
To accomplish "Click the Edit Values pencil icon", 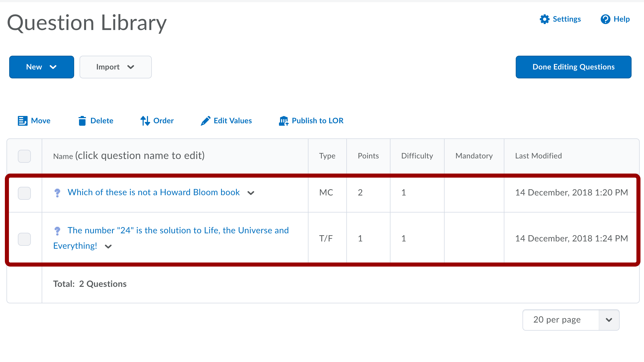I will pyautogui.click(x=205, y=121).
